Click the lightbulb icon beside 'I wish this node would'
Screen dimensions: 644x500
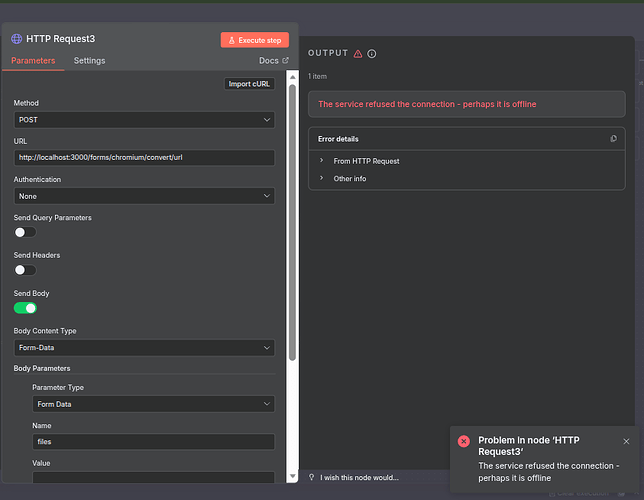312,477
